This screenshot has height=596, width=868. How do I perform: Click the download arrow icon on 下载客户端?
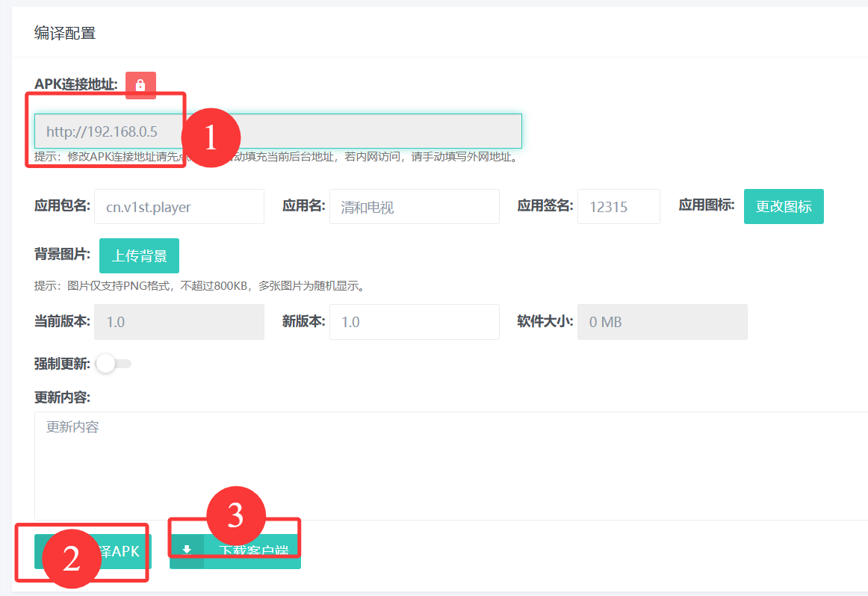[187, 550]
